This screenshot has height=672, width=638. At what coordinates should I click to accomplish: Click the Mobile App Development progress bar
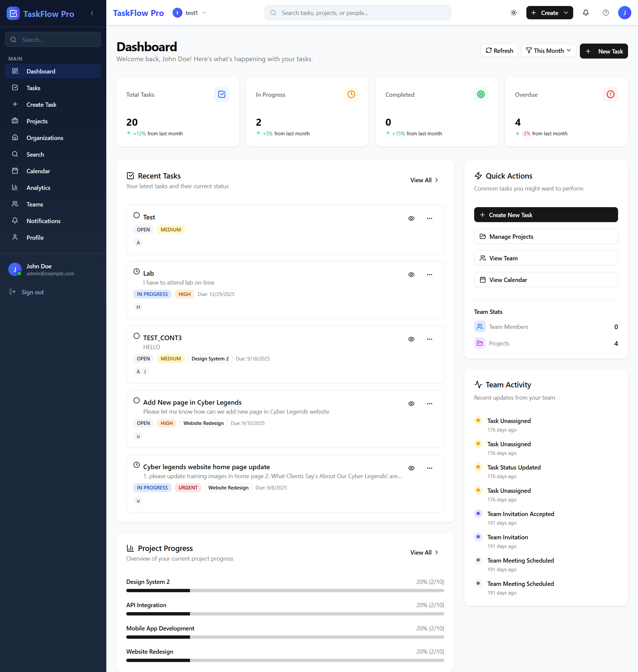285,637
